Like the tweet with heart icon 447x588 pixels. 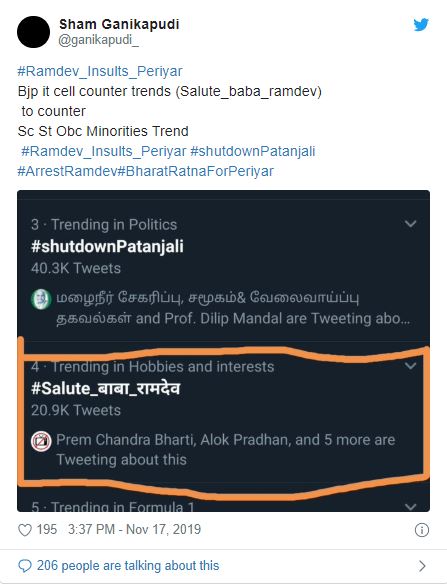pyautogui.click(x=25, y=530)
